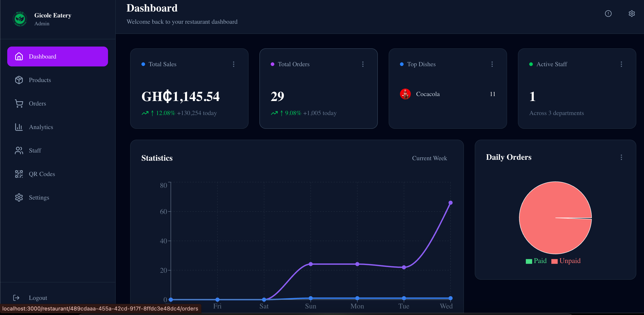Click the QR Codes sidebar icon
Screen dimensions: 644x315
click(19, 174)
